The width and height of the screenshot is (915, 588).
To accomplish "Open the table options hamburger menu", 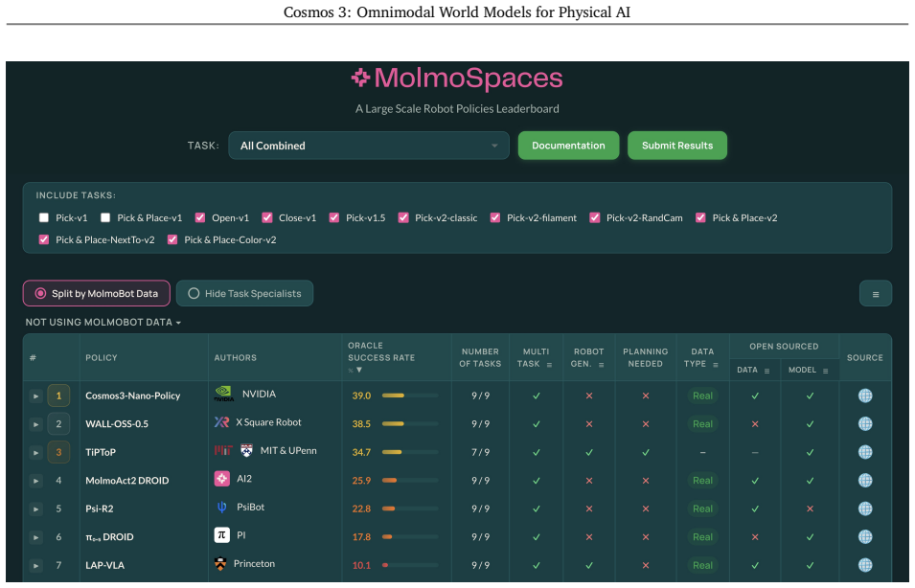I will click(876, 294).
